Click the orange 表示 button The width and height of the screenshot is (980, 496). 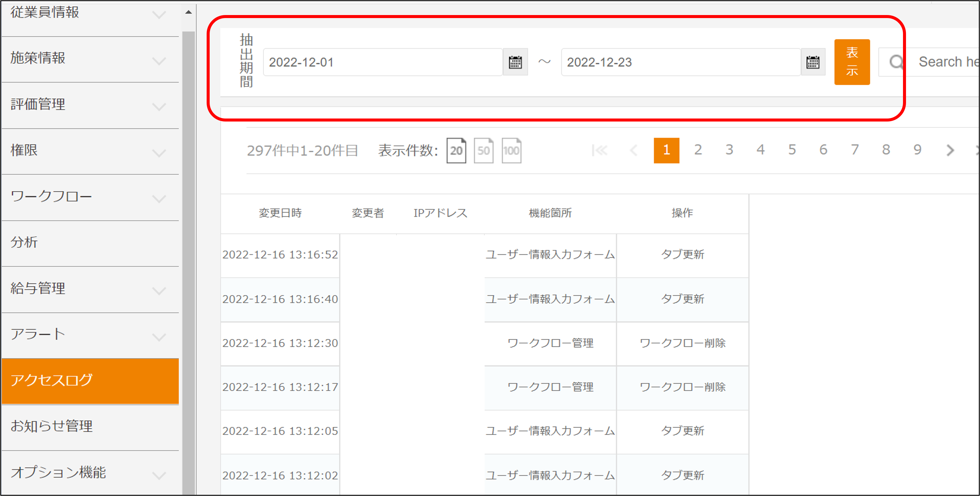852,62
